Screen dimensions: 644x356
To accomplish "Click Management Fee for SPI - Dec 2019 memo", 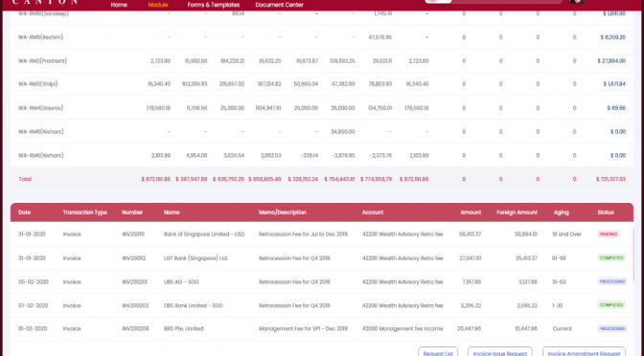I will pos(303,329).
